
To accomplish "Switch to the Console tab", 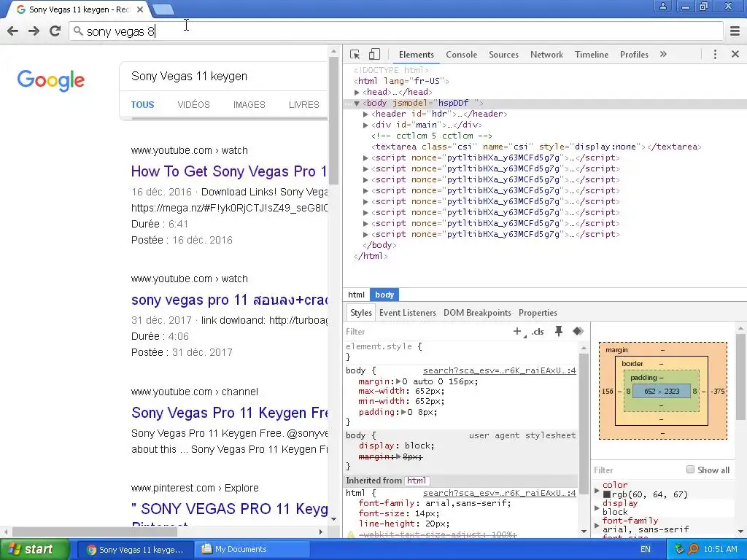I will click(x=461, y=54).
